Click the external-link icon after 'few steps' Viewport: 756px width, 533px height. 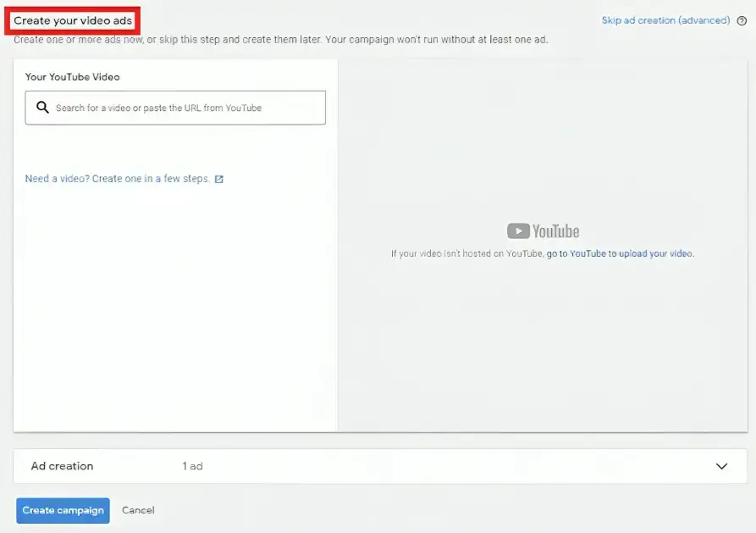pyautogui.click(x=219, y=179)
